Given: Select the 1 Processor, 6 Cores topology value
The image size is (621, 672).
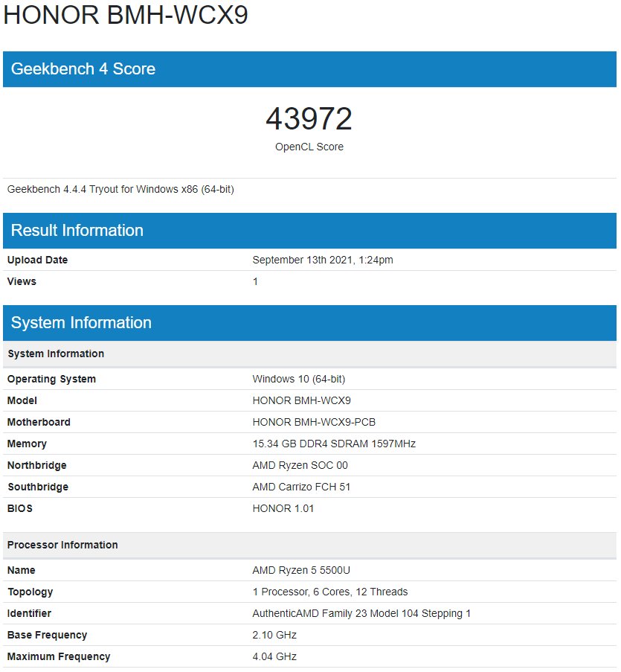Looking at the screenshot, I should (330, 592).
